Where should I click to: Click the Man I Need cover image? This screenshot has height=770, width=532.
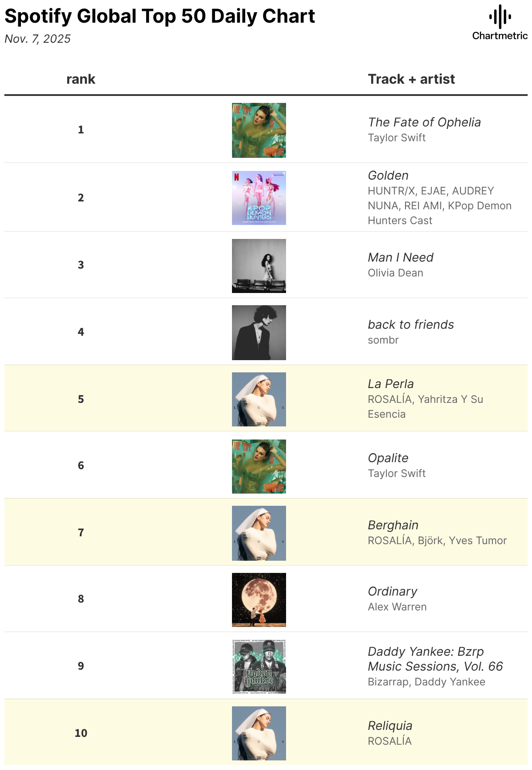(259, 266)
